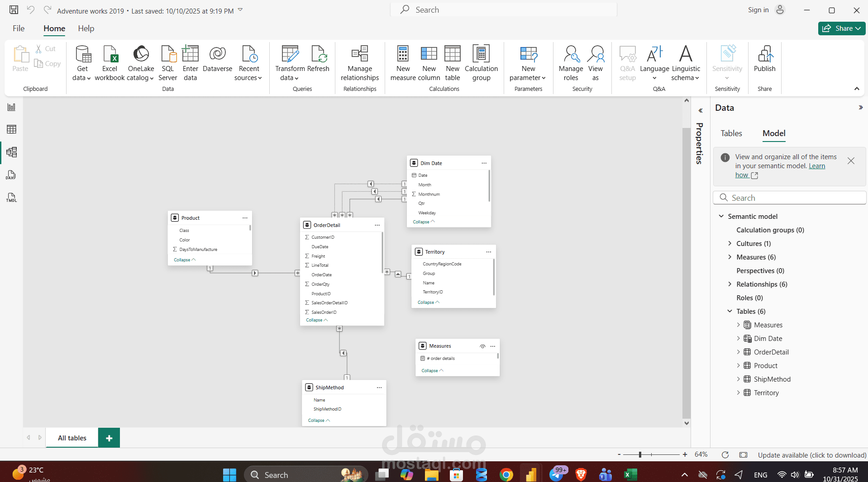Open more options on Dim Date card

coord(484,163)
